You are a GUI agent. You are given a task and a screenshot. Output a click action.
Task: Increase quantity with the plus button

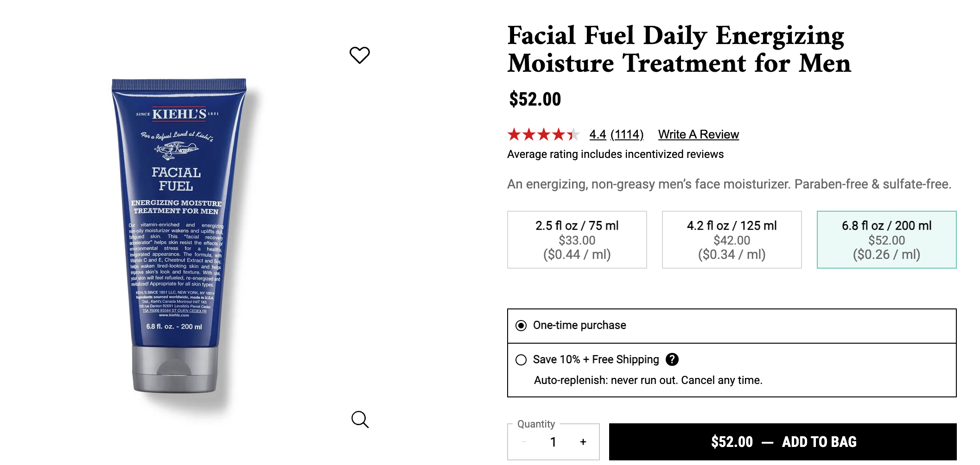pyautogui.click(x=583, y=442)
